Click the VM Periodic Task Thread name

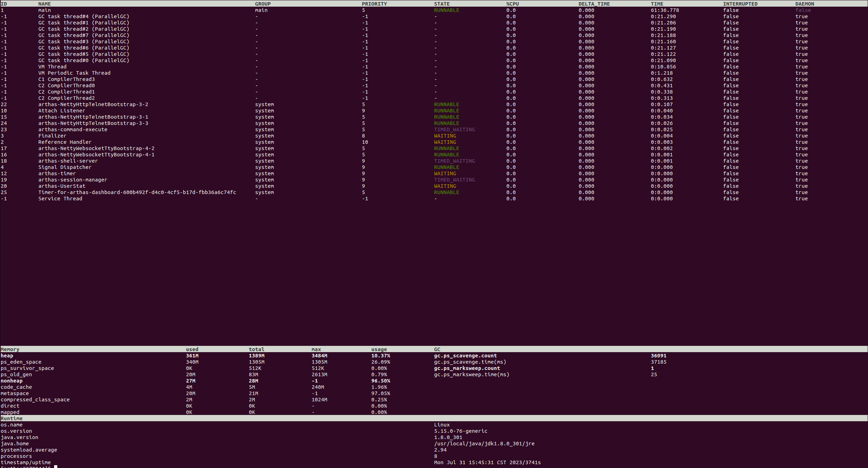click(x=74, y=73)
